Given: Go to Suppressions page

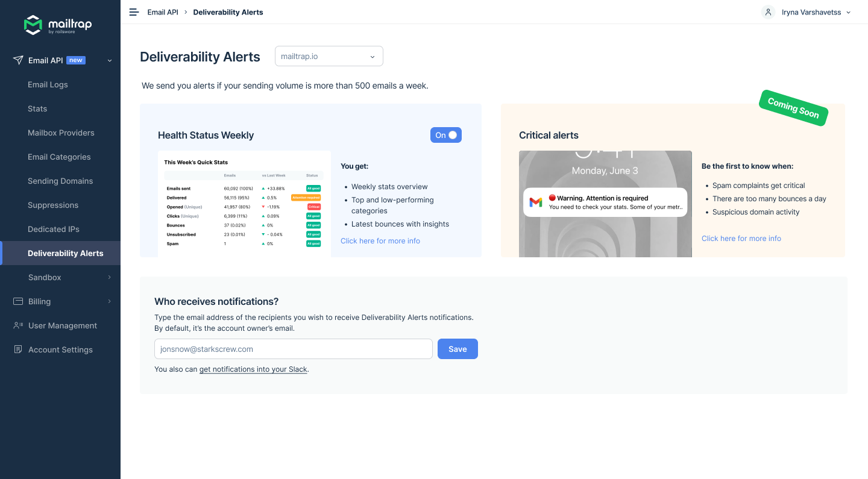Looking at the screenshot, I should pos(53,205).
